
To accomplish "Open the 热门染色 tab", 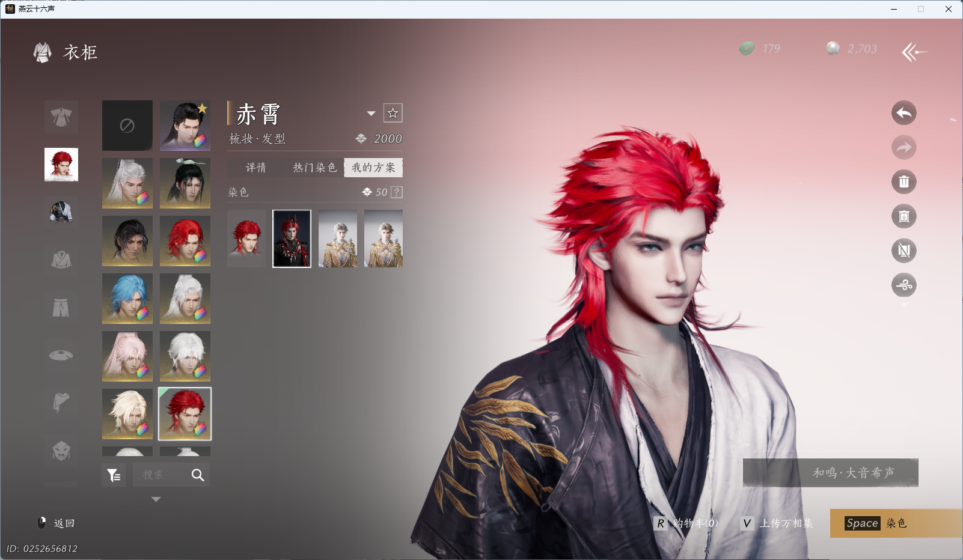I will pyautogui.click(x=314, y=168).
